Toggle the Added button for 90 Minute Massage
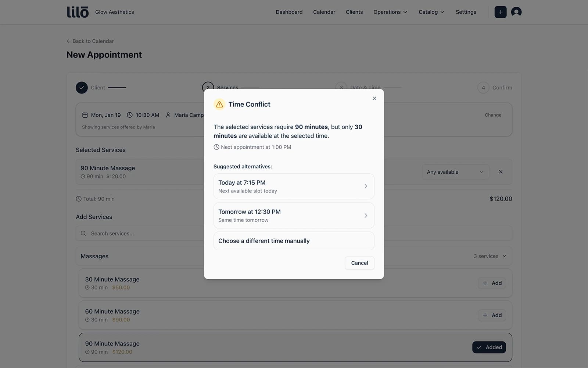This screenshot has width=588, height=368. [489, 347]
